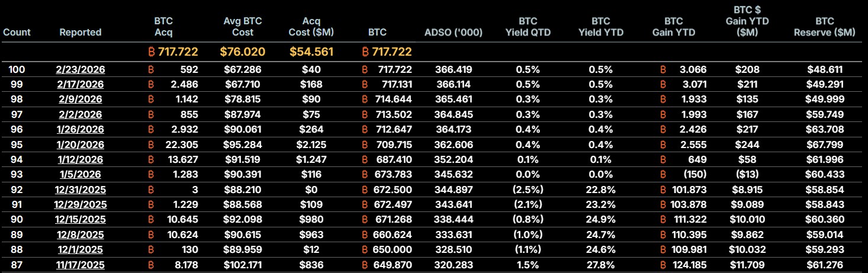Viewport: 868px width, 273px height.
Task: Click the 1/20/2026 report link
Action: (81, 144)
